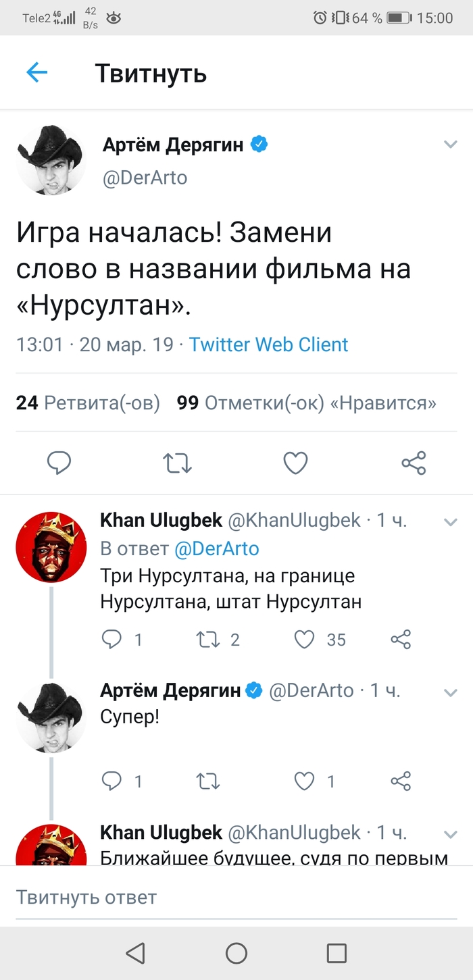This screenshot has height=980, width=473.
Task: View the 24 Ретвита(-ов) list
Action: click(x=88, y=403)
